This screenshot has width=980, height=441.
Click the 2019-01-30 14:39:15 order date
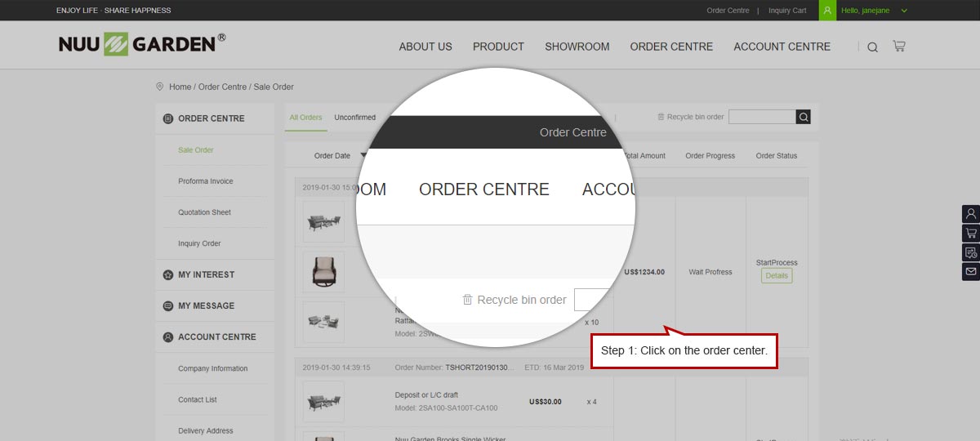336,367
